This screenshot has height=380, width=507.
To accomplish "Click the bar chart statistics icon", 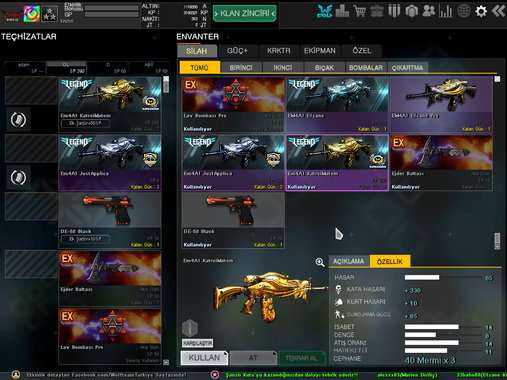I will 446,11.
